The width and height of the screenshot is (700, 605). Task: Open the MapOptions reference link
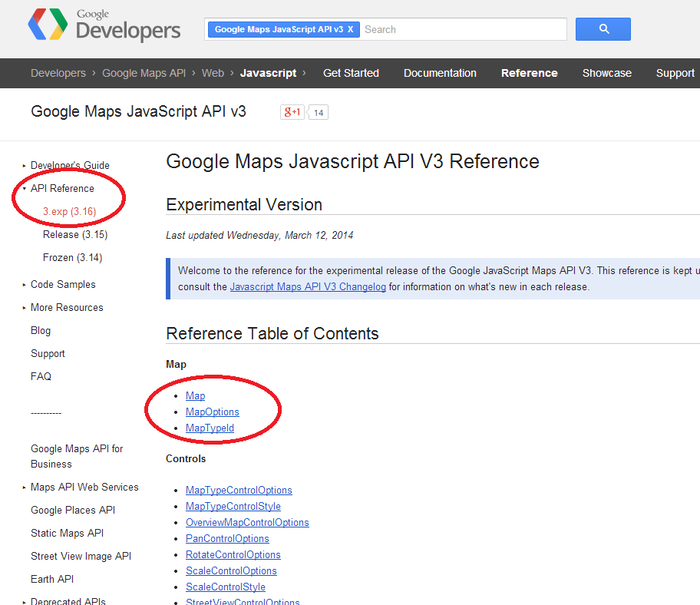click(212, 412)
